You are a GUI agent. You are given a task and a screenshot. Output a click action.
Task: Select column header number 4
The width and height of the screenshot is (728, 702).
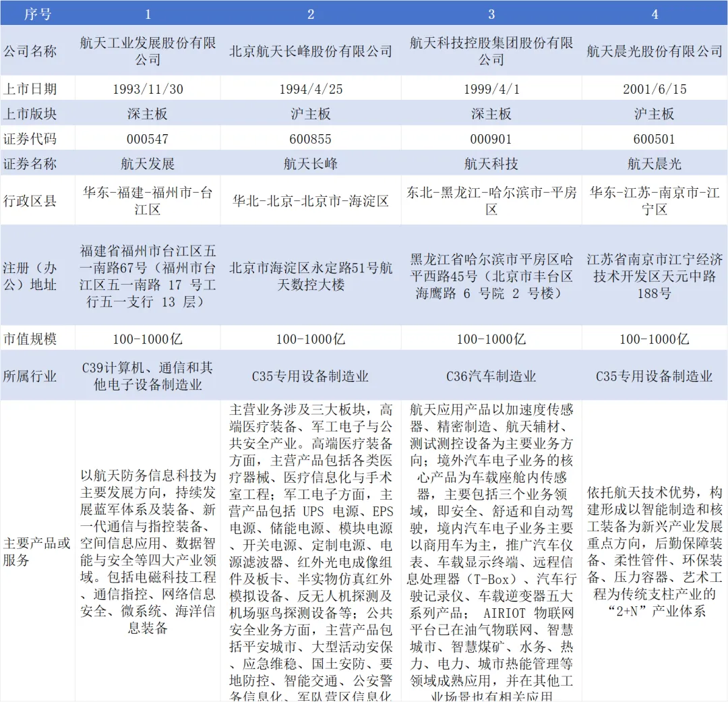655,14
